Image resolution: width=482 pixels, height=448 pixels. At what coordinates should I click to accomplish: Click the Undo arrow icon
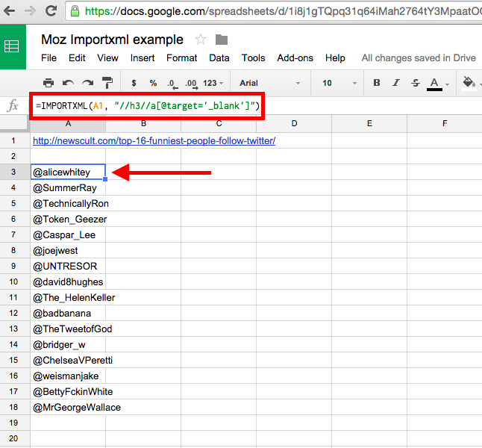69,83
